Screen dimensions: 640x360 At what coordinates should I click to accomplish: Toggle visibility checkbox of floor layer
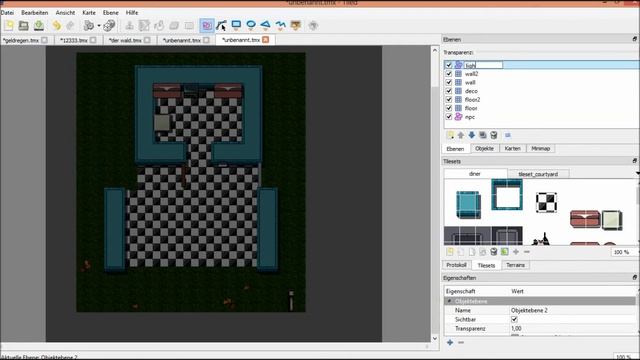tap(449, 108)
